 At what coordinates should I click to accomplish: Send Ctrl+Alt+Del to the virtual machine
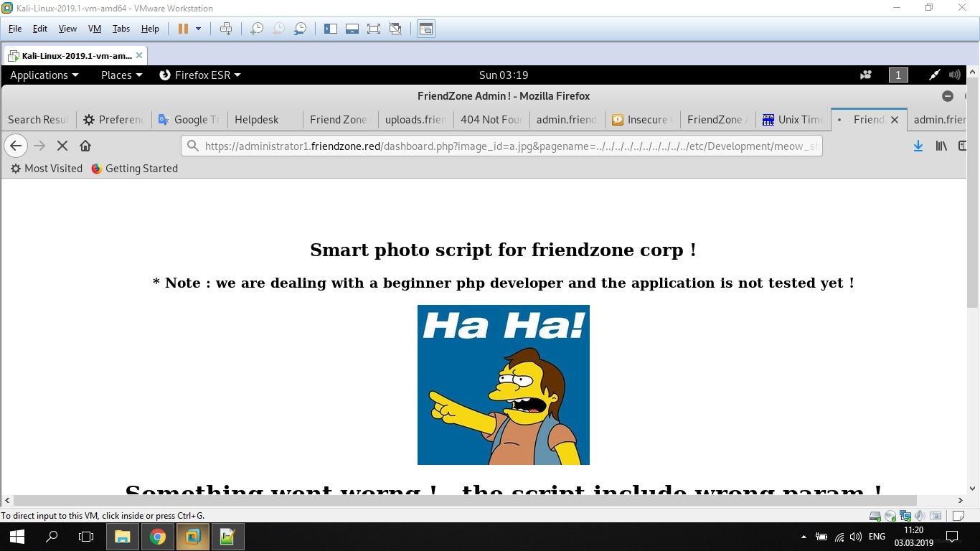coord(226,29)
